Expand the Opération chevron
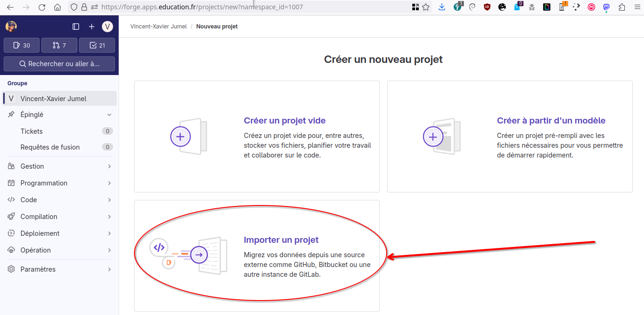The height and width of the screenshot is (315, 644). [109, 250]
